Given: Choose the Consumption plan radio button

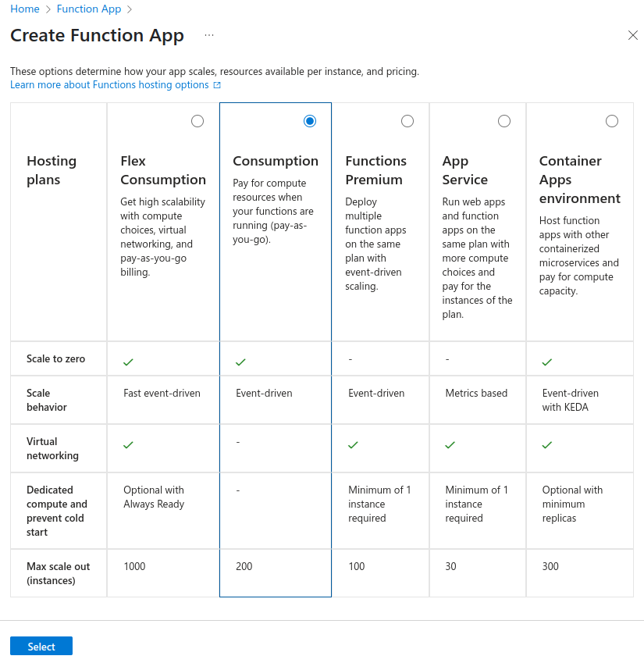Looking at the screenshot, I should [x=309, y=121].
